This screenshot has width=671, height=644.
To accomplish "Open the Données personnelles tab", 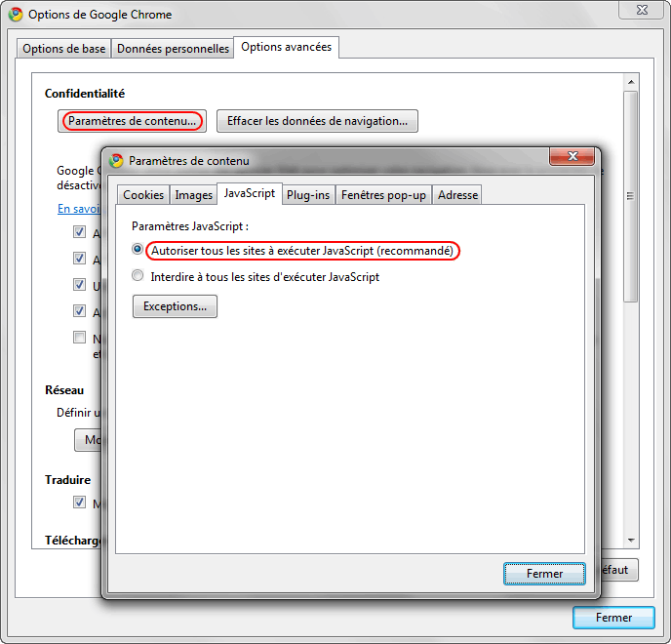I will tap(173, 49).
